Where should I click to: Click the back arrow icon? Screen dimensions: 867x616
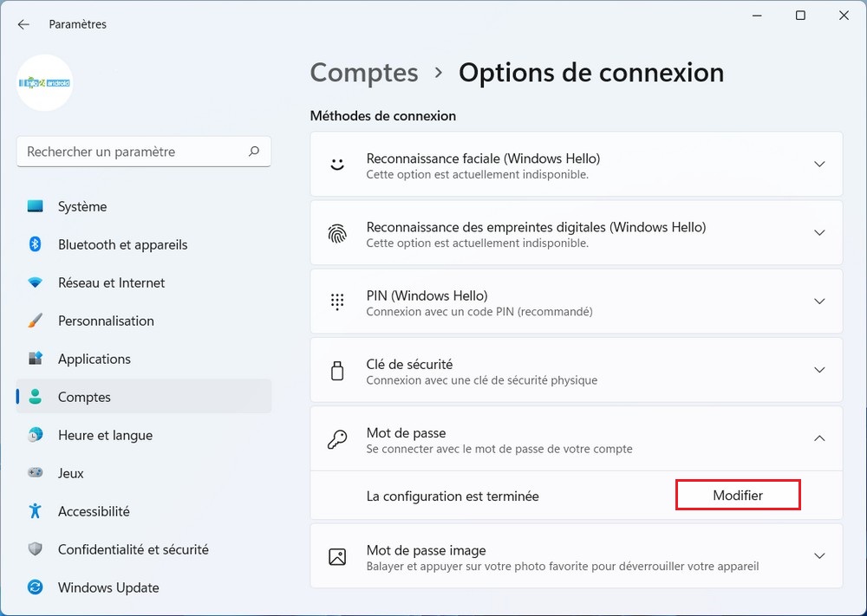pos(23,24)
